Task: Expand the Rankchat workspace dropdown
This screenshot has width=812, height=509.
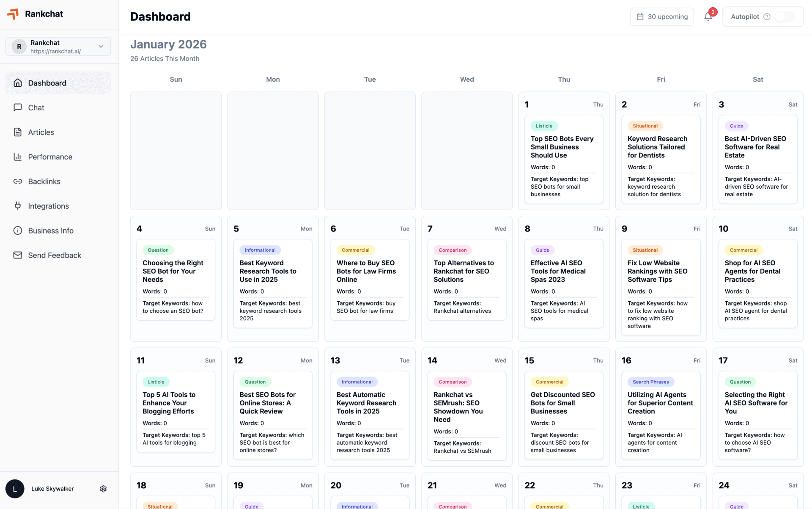Action: pyautogui.click(x=101, y=47)
